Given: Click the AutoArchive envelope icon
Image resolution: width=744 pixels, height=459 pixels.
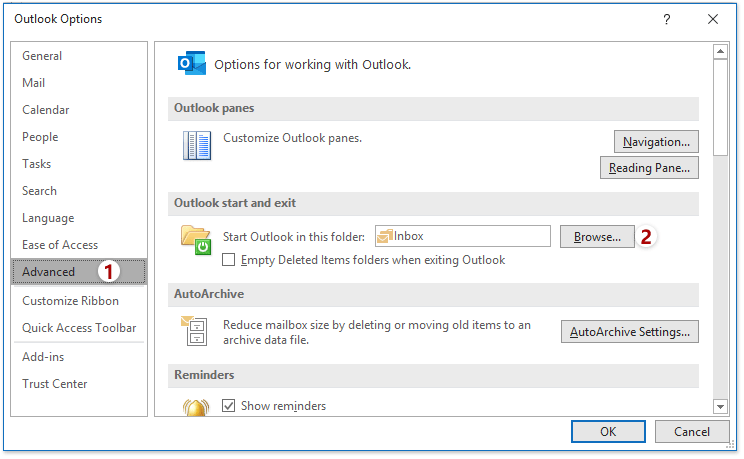Looking at the screenshot, I should click(x=194, y=330).
